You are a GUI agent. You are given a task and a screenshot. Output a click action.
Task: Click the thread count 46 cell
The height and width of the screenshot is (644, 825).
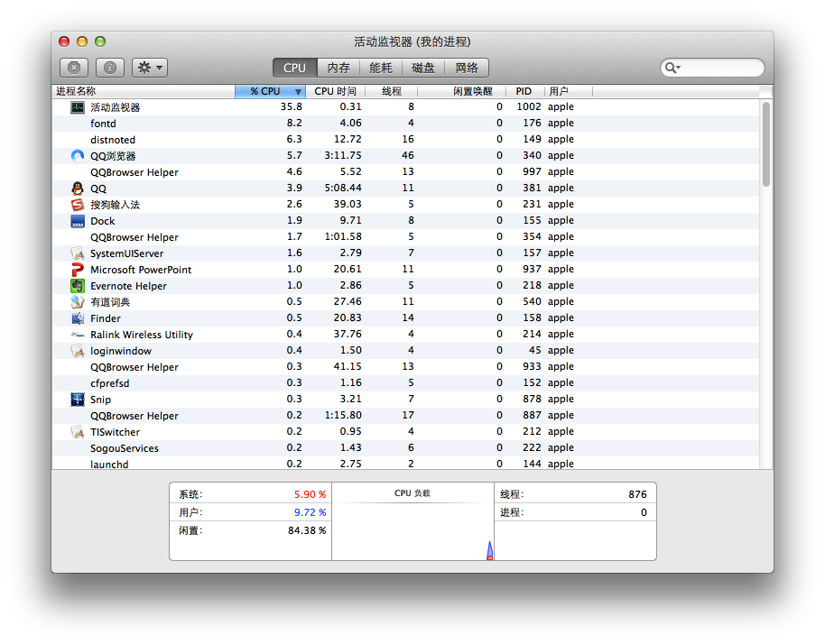pyautogui.click(x=408, y=156)
